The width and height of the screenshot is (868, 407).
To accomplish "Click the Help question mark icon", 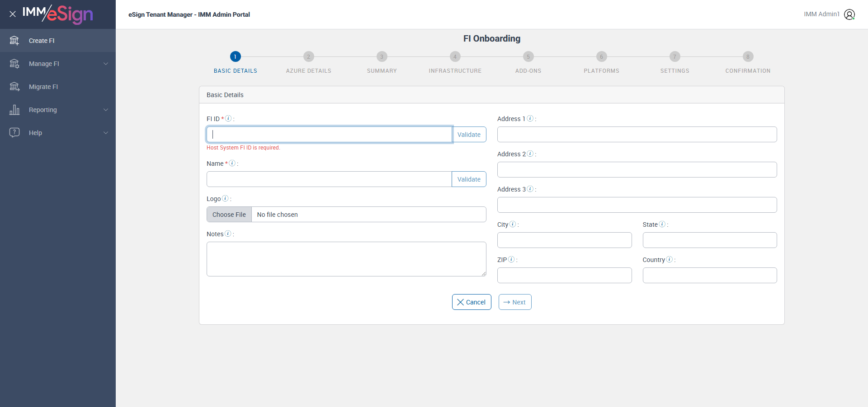I will coord(14,132).
